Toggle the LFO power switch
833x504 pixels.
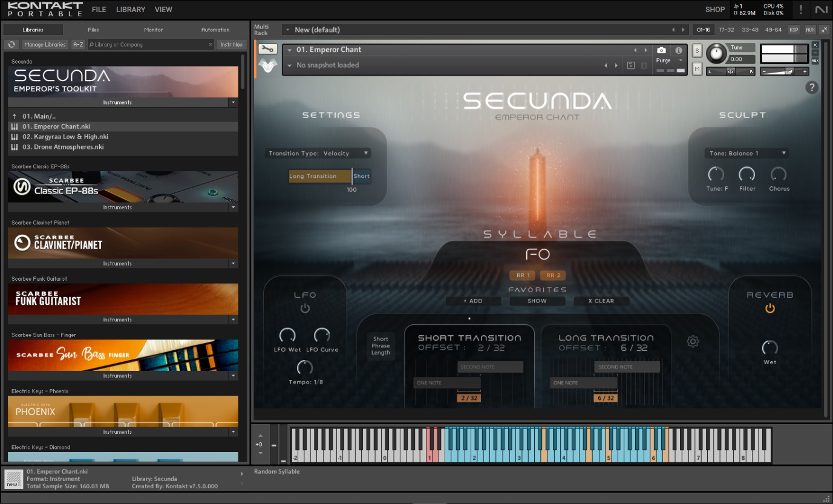tap(305, 309)
